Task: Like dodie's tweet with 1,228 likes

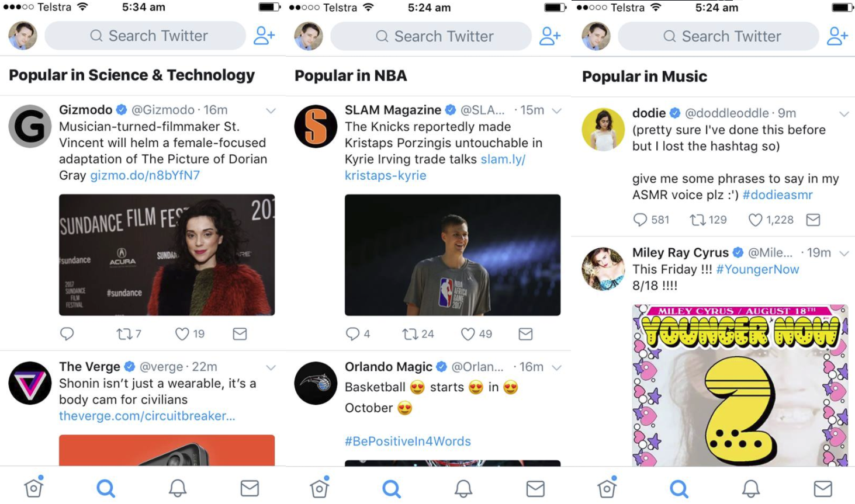Action: tap(771, 220)
